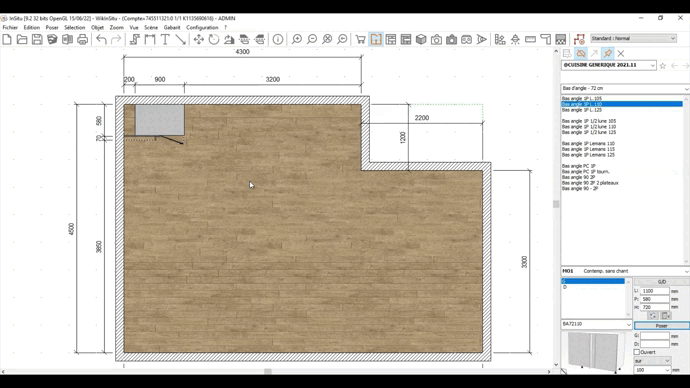Viewport: 690px width, 388px height.
Task: Select the diagonal arrow line tool
Action: click(x=180, y=39)
